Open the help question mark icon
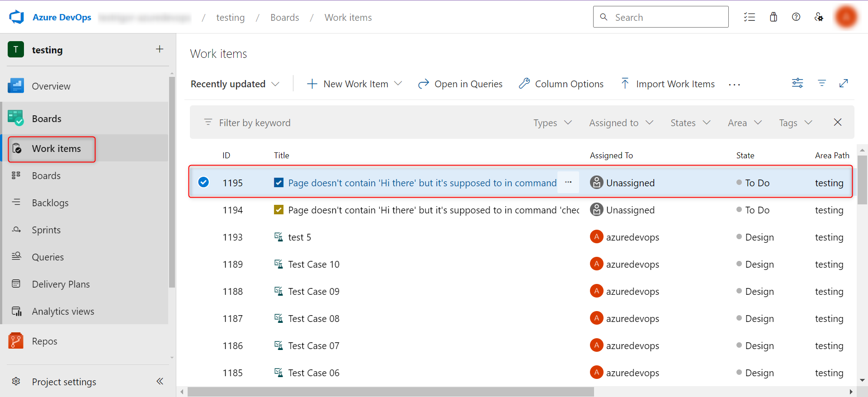 [x=796, y=17]
